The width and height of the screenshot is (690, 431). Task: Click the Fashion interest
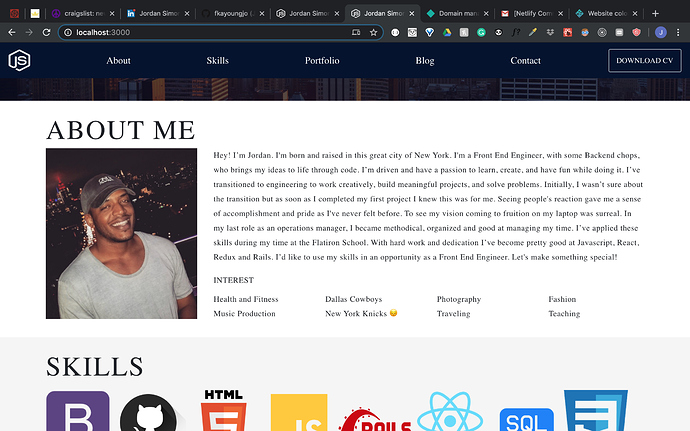pyautogui.click(x=562, y=299)
